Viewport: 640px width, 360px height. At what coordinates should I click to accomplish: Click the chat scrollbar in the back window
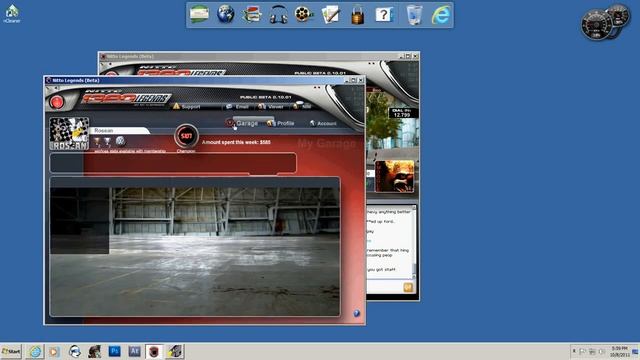pos(414,243)
